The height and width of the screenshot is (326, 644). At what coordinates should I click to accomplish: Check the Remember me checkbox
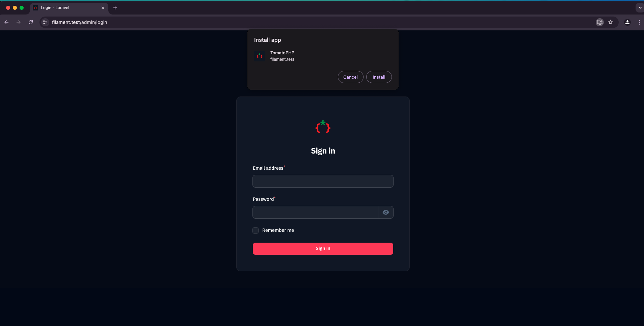[256, 230]
